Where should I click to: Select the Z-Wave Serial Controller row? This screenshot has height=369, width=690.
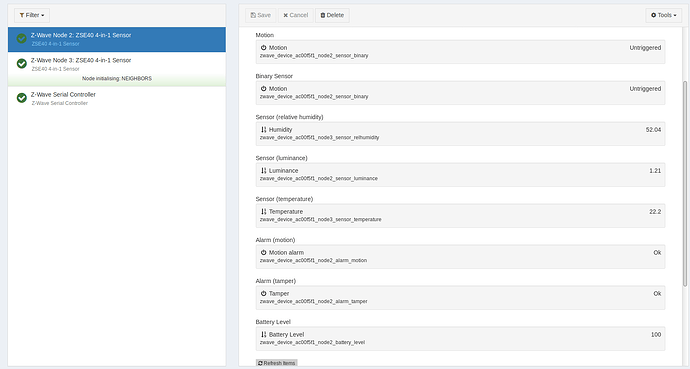(x=117, y=98)
